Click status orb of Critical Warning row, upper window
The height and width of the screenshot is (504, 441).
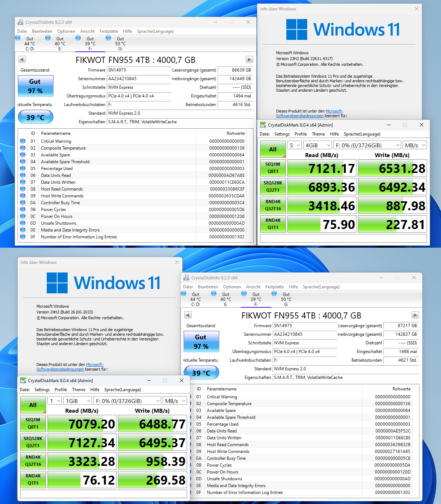pos(23,141)
